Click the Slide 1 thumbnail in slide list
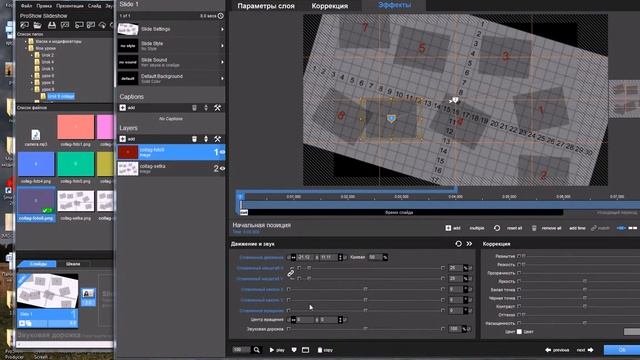Screen dimensions: 640x360 [47, 291]
